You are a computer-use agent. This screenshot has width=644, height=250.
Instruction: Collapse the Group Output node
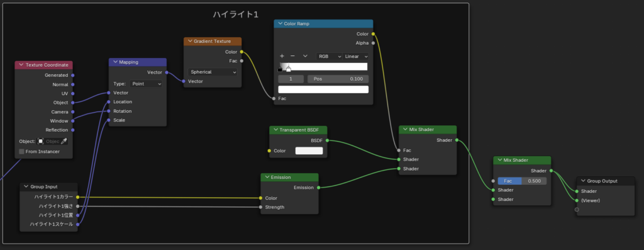(582, 181)
